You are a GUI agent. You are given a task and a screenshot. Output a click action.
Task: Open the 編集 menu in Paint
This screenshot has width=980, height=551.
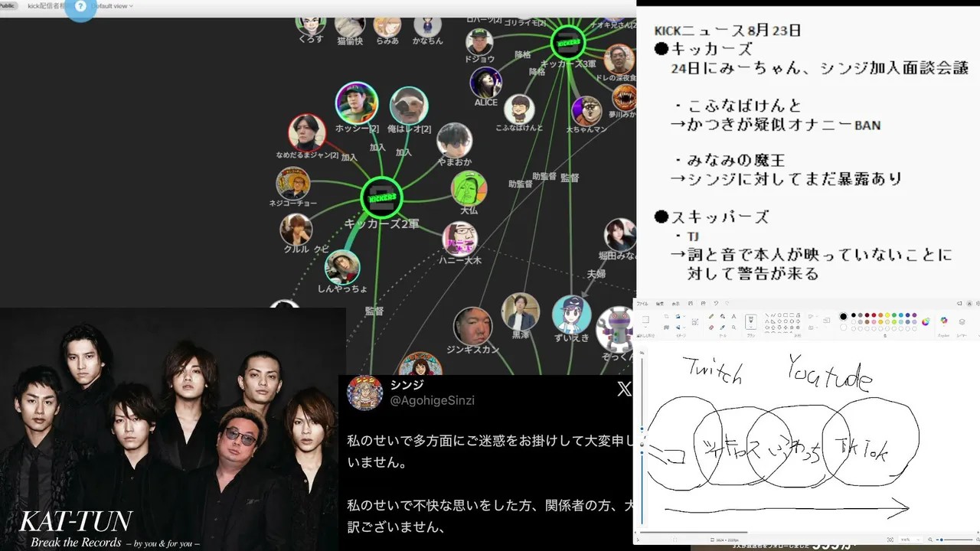tap(660, 304)
